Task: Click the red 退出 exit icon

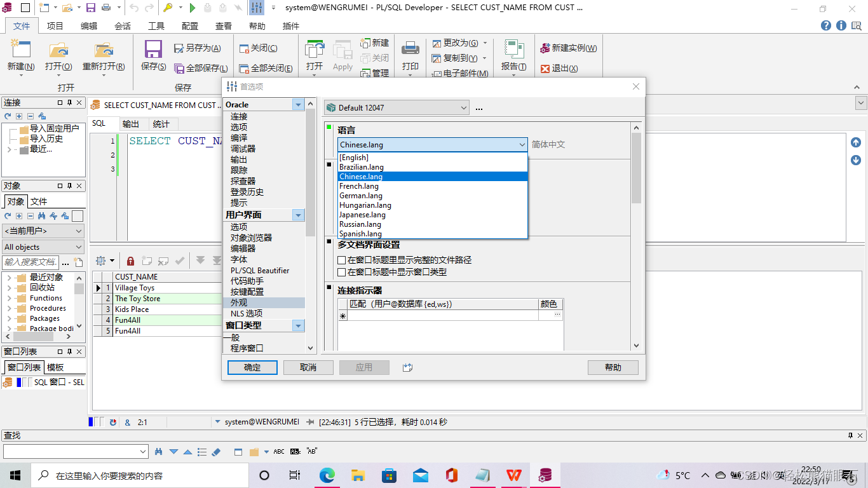Action: (545, 68)
